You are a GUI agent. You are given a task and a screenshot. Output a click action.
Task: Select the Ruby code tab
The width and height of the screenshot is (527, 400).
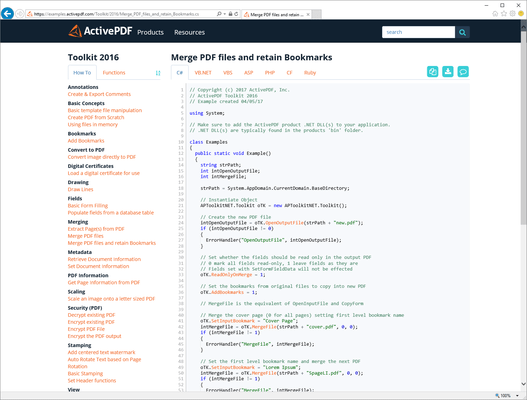pos(310,73)
